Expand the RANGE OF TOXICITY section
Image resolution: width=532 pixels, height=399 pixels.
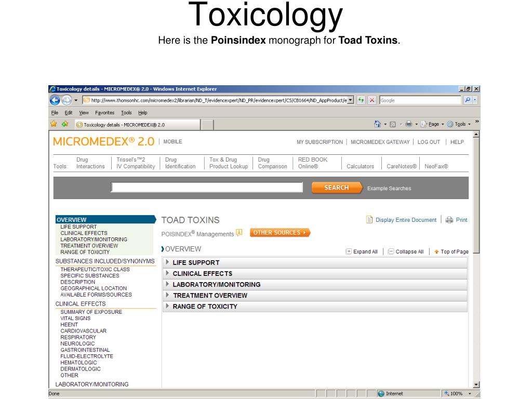315,307
